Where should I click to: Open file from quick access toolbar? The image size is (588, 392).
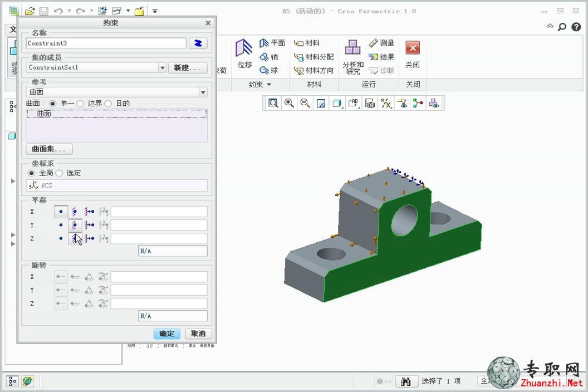(30, 11)
